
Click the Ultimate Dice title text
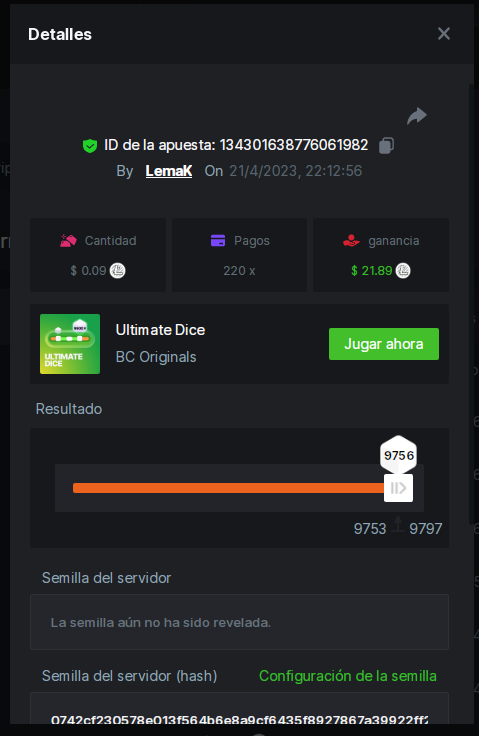click(161, 330)
